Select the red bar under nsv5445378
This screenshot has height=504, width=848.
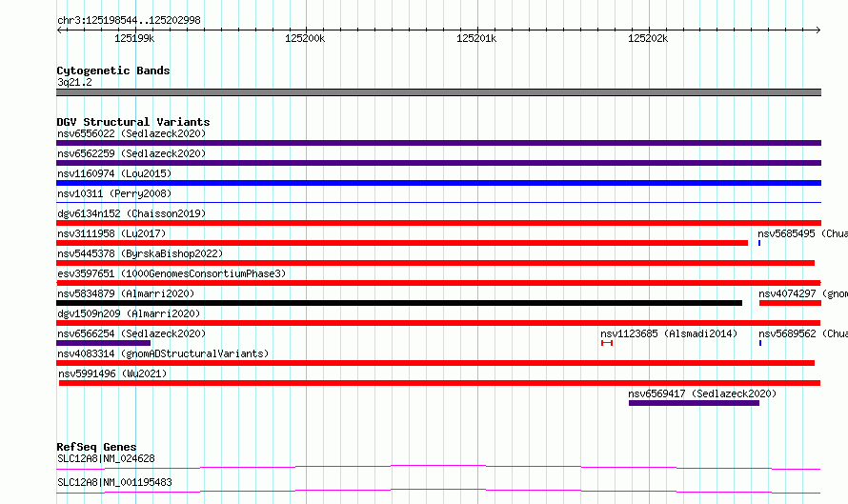tap(435, 263)
